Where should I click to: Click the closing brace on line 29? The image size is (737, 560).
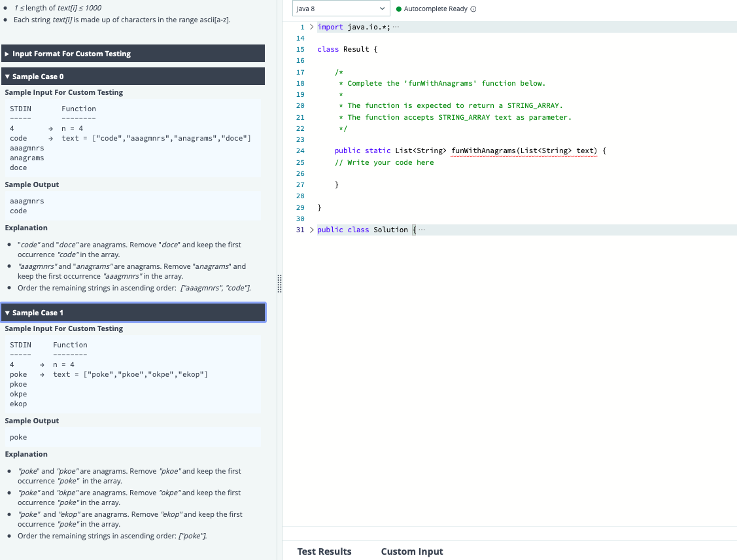point(319,207)
